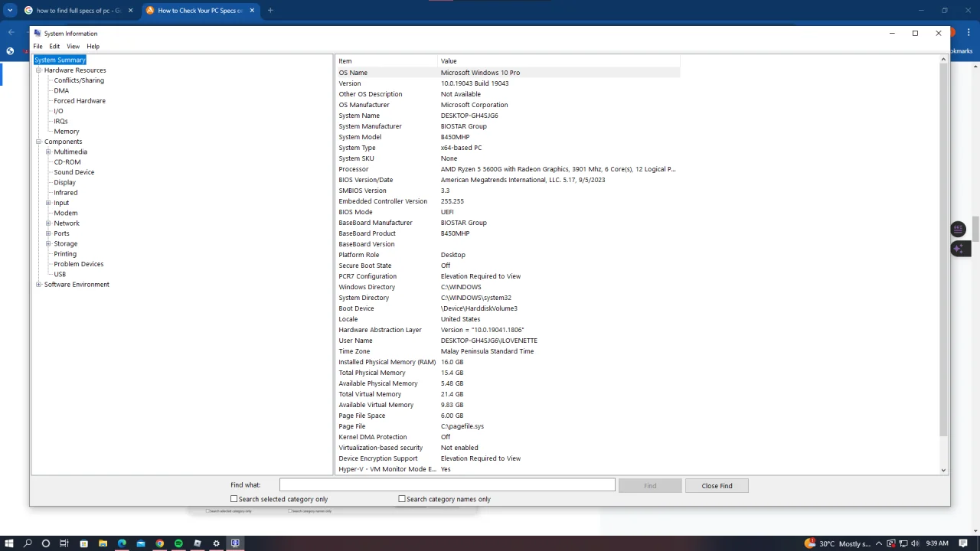Open Chrome's tab search dropdown arrow

10,11
